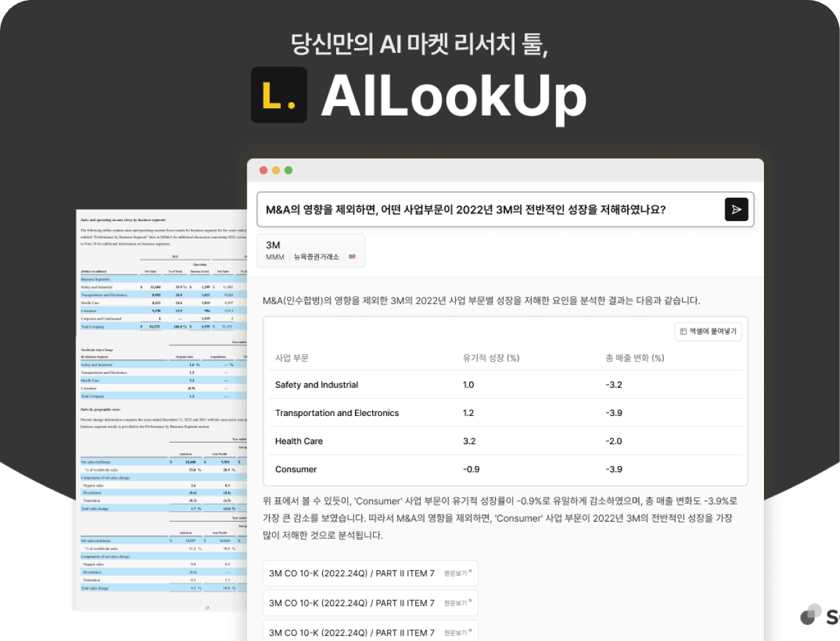Image resolution: width=840 pixels, height=641 pixels.
Task: Click the 총 매출 변화 (%) column header
Action: (635, 358)
